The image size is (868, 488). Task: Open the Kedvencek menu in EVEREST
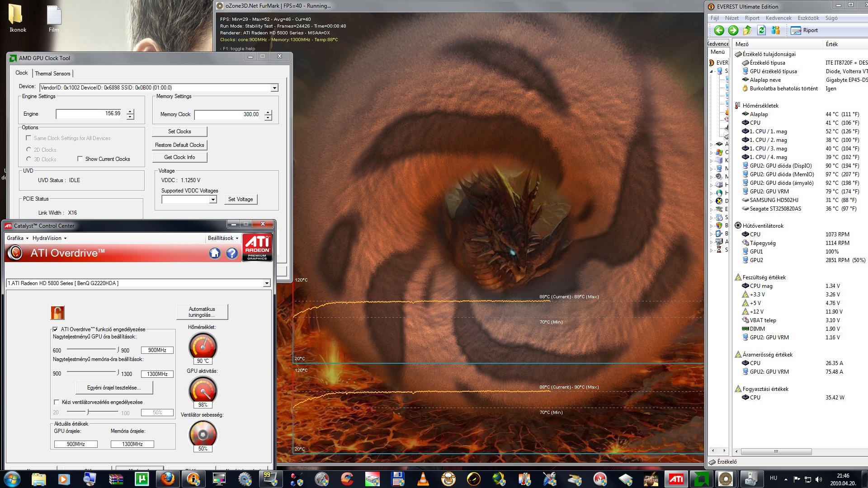pyautogui.click(x=778, y=18)
